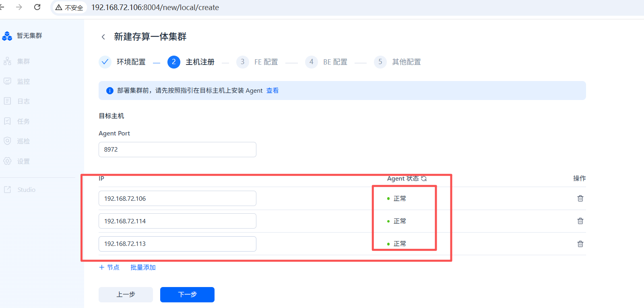The image size is (644, 308).
Task: Reload the page in the browser
Action: click(37, 7)
